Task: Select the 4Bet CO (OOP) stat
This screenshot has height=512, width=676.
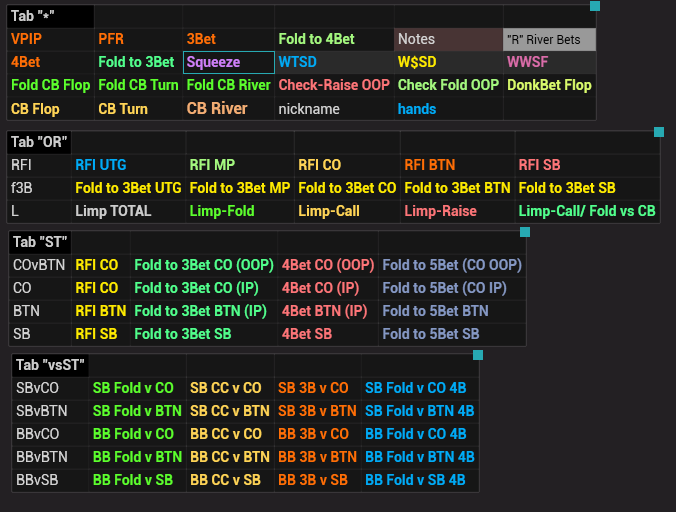Action: [x=327, y=265]
